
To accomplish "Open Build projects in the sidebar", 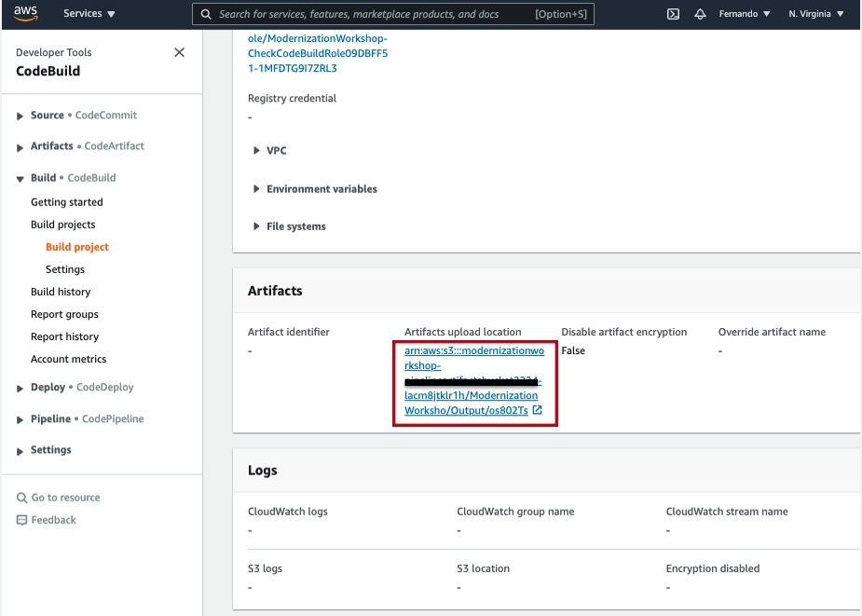I will [62, 225].
